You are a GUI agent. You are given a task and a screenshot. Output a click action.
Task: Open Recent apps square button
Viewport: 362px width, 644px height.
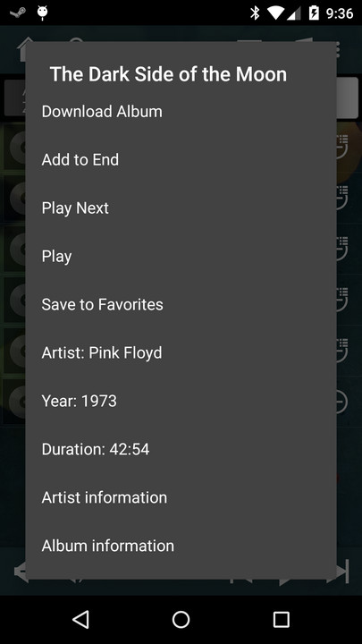coord(282,619)
